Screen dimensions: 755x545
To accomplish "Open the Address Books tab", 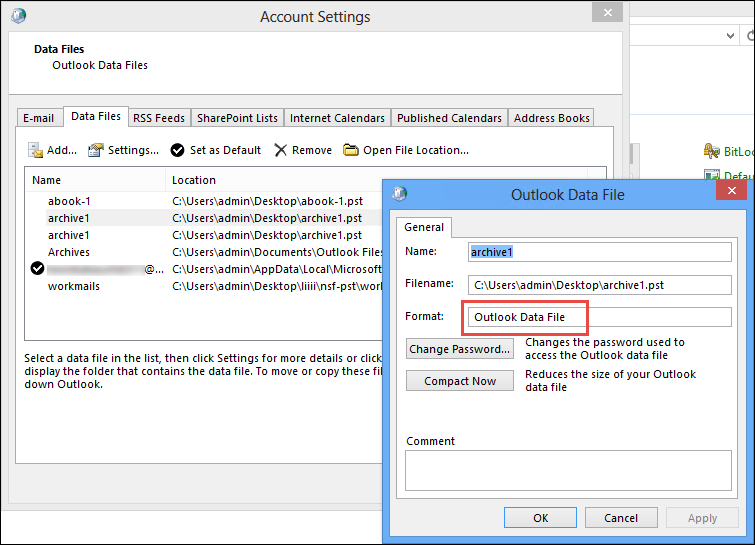I will click(x=551, y=118).
